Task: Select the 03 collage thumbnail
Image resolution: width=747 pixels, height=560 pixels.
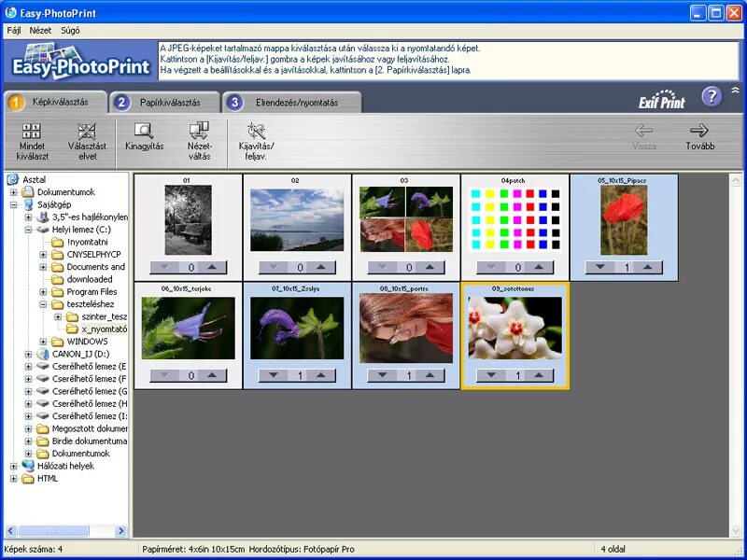Action: coord(406,219)
